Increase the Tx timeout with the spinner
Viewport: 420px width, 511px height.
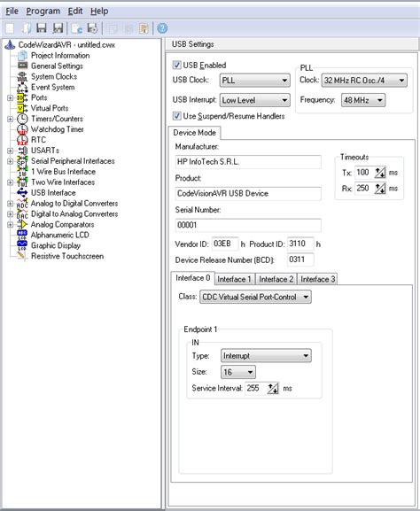coord(378,170)
